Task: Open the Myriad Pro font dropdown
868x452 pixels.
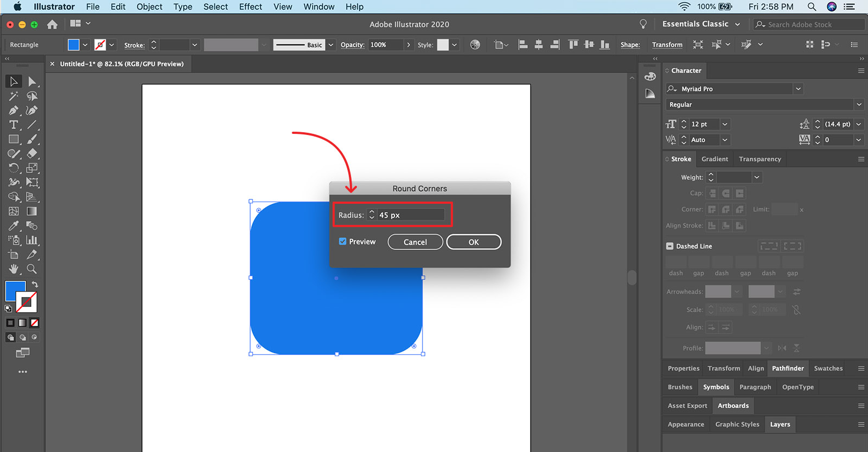Action: point(798,89)
